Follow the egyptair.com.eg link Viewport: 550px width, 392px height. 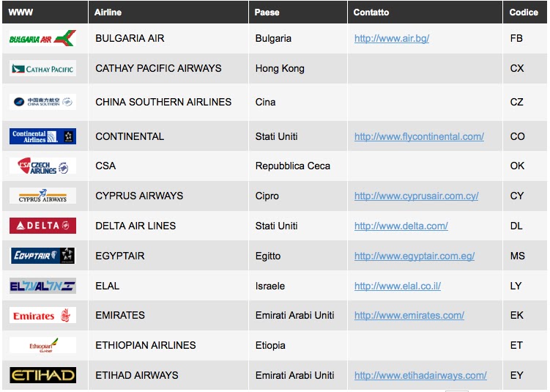tap(415, 256)
